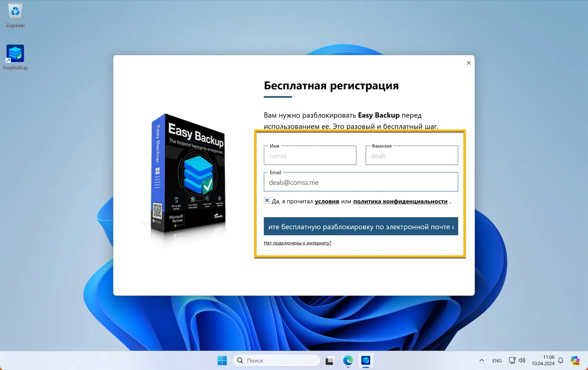
Task: Uncheck the terms agreement checkbox
Action: pos(267,200)
